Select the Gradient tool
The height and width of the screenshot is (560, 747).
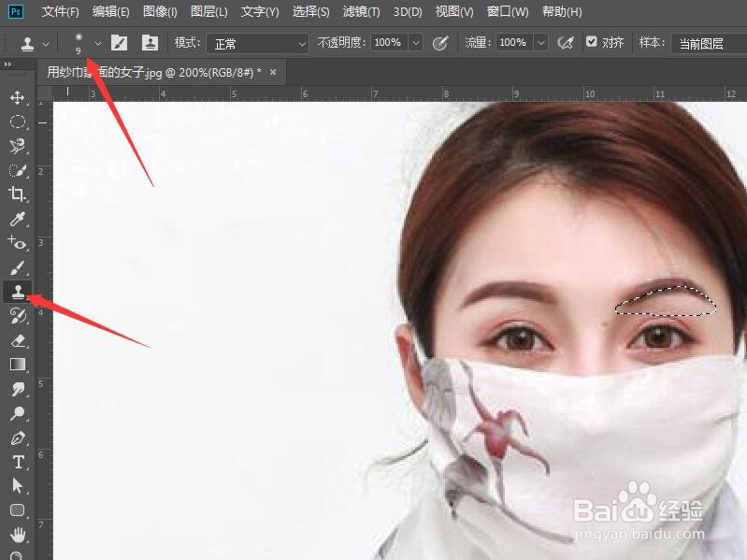(18, 365)
